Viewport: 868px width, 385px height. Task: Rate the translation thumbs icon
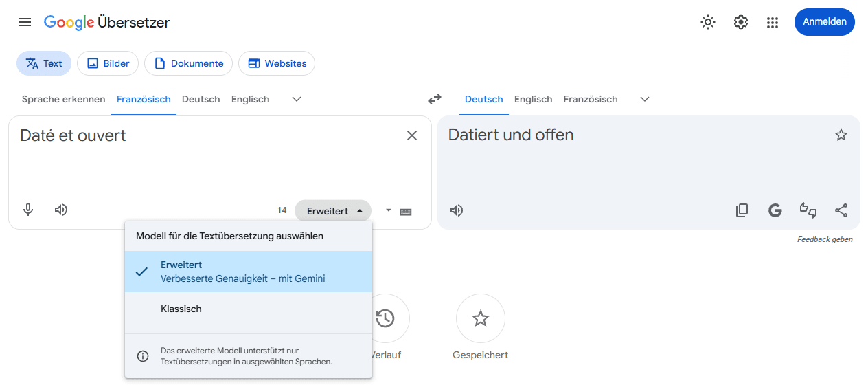[x=808, y=210]
